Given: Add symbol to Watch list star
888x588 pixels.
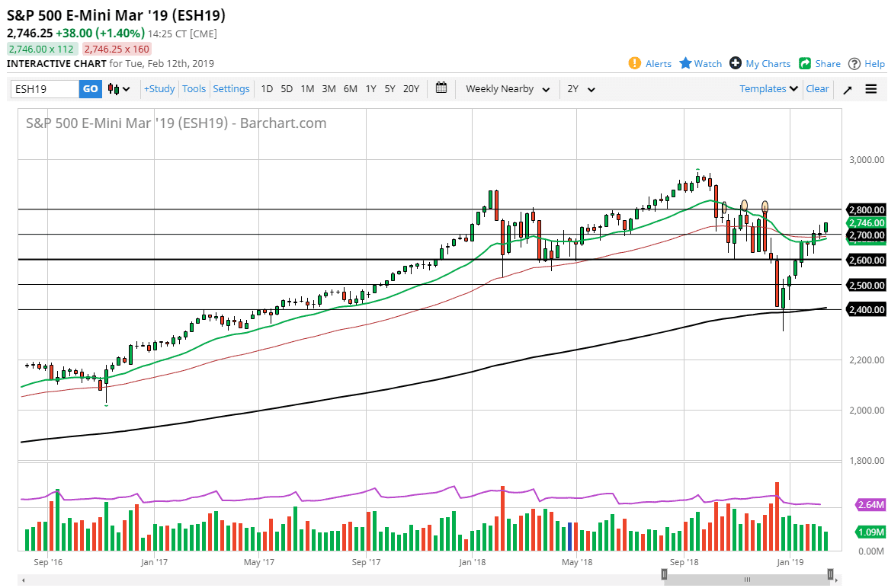Looking at the screenshot, I should (685, 63).
